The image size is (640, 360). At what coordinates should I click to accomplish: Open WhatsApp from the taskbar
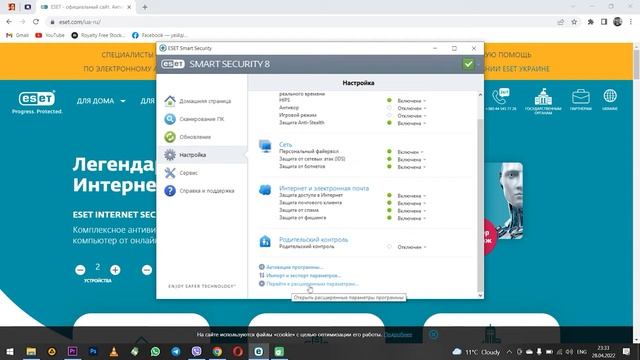tap(155, 351)
